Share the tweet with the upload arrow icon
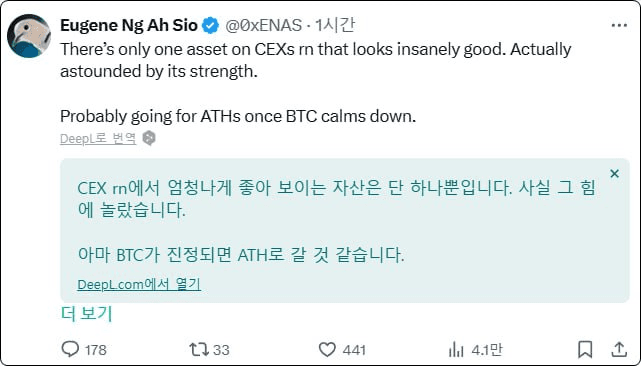The height and width of the screenshot is (366, 641). 619,349
